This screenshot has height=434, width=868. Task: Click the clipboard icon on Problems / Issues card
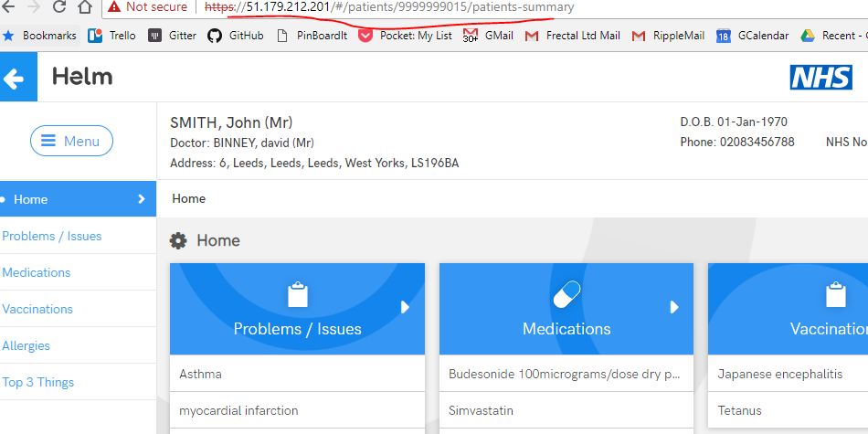click(297, 295)
